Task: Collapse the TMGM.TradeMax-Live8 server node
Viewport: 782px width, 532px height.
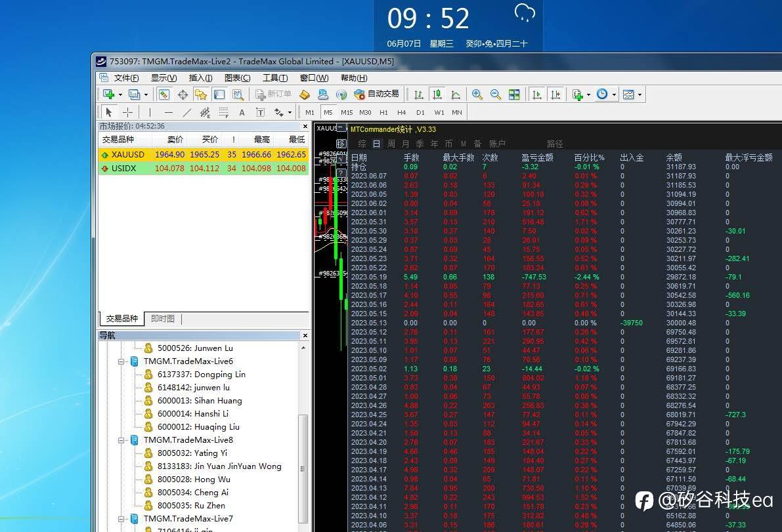Action: [x=121, y=440]
